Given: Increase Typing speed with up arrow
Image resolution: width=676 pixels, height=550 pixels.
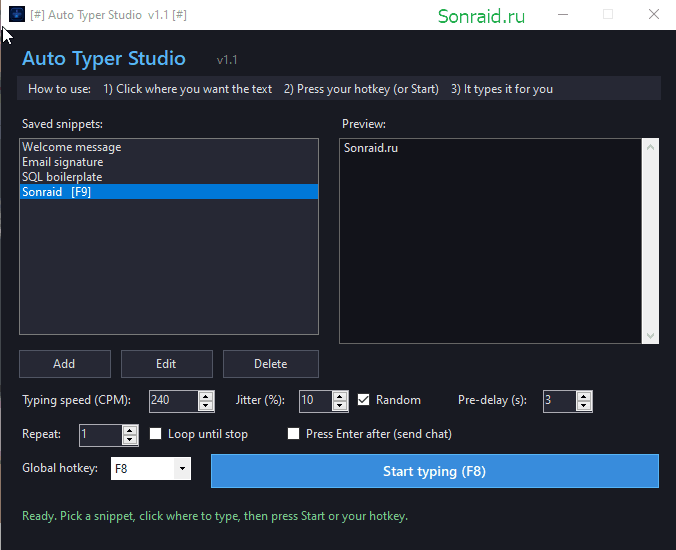Looking at the screenshot, I should click(206, 397).
